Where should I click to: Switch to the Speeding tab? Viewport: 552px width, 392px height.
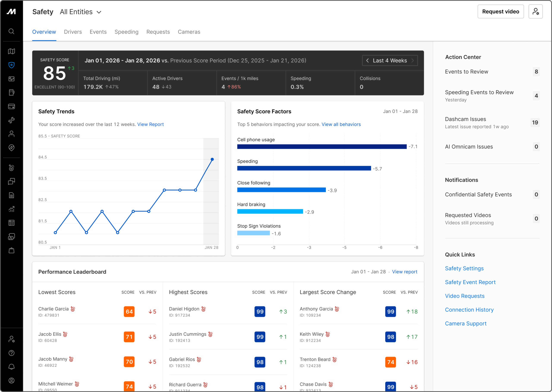click(x=126, y=32)
